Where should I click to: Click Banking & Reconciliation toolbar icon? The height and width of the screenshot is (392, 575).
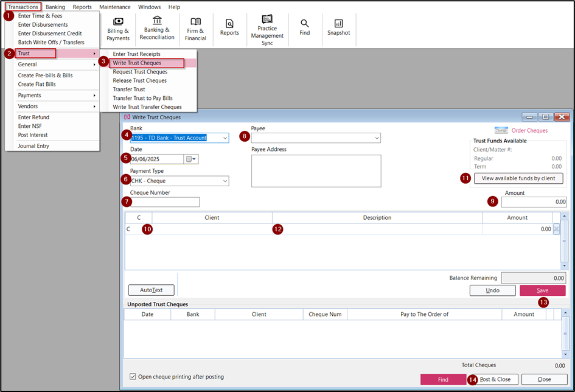pyautogui.click(x=157, y=28)
